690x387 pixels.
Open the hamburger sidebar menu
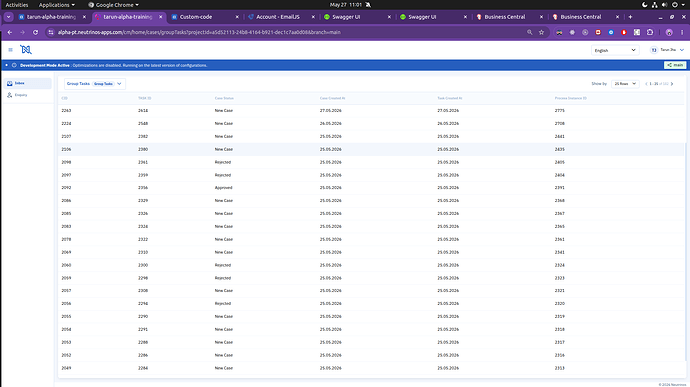(10, 50)
